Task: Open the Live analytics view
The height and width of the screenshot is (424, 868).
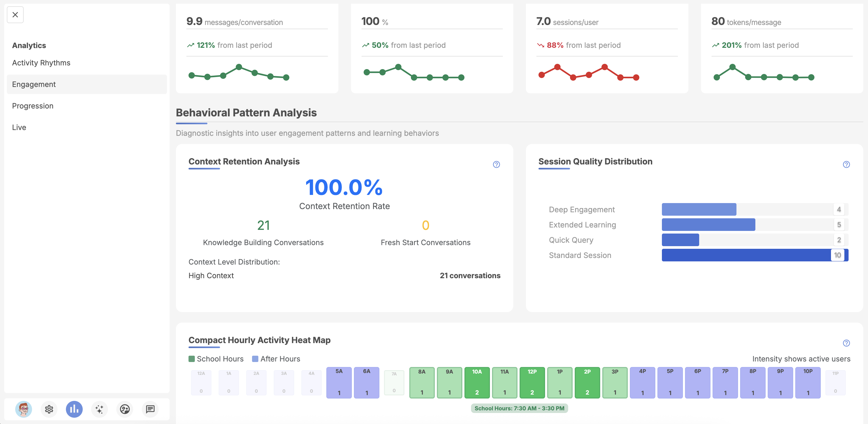Action: pyautogui.click(x=19, y=127)
